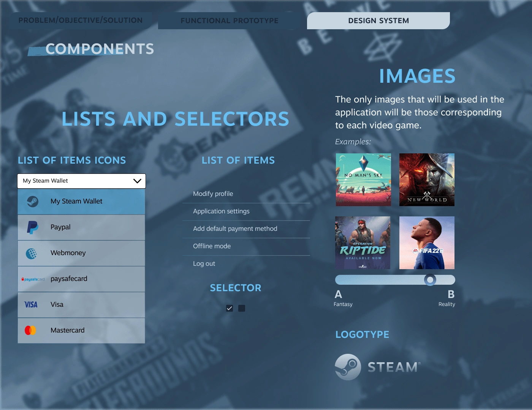Select Webmoney payment option
Image resolution: width=532 pixels, height=410 pixels.
click(81, 253)
